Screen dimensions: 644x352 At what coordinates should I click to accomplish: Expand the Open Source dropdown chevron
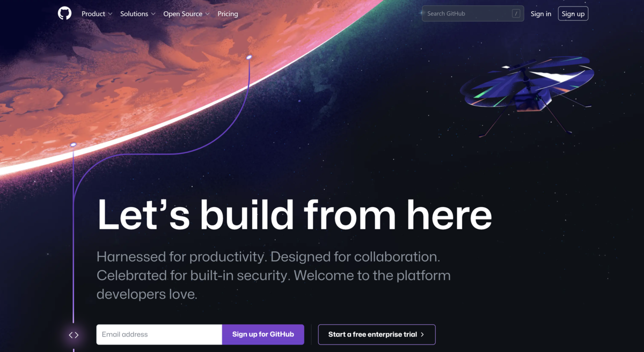click(x=207, y=14)
